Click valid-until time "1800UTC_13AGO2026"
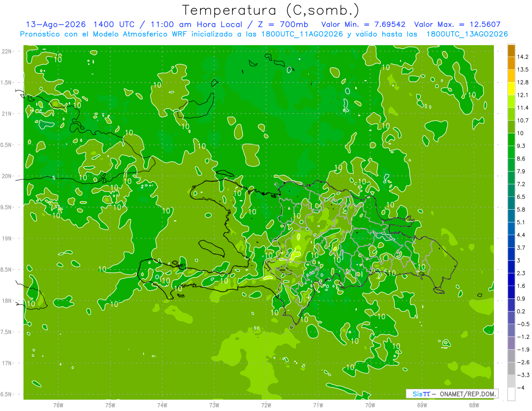The width and height of the screenshot is (532, 411). pyautogui.click(x=467, y=34)
